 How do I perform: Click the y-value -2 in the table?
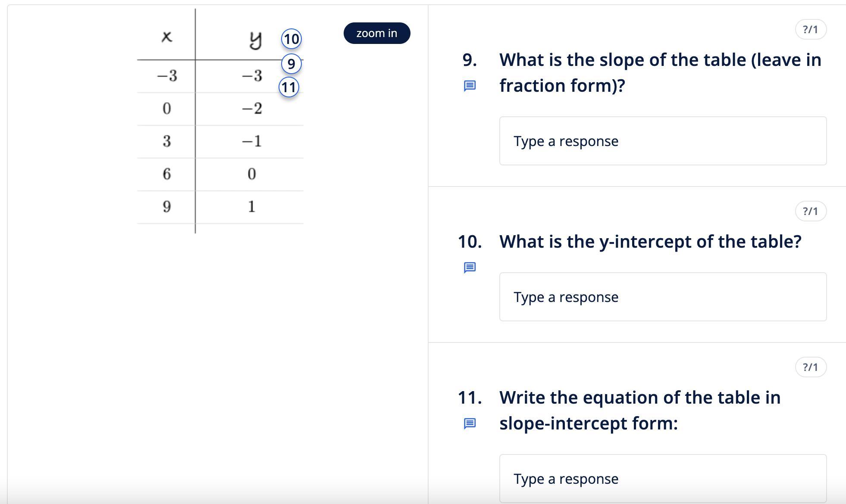(x=252, y=109)
